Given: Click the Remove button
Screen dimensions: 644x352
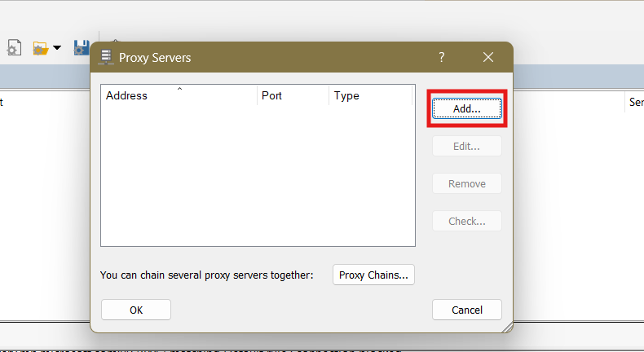Looking at the screenshot, I should (x=466, y=184).
